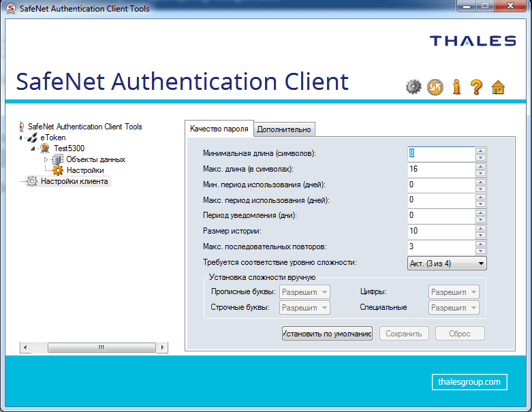The height and width of the screenshot is (412, 532).
Task: Click the Настройки клиента gear icon
Action: click(x=32, y=181)
